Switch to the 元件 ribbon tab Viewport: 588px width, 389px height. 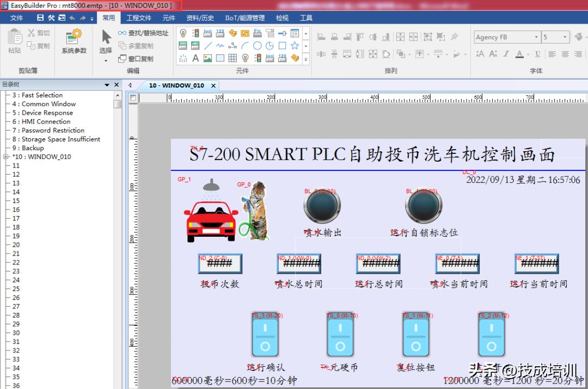[169, 17]
